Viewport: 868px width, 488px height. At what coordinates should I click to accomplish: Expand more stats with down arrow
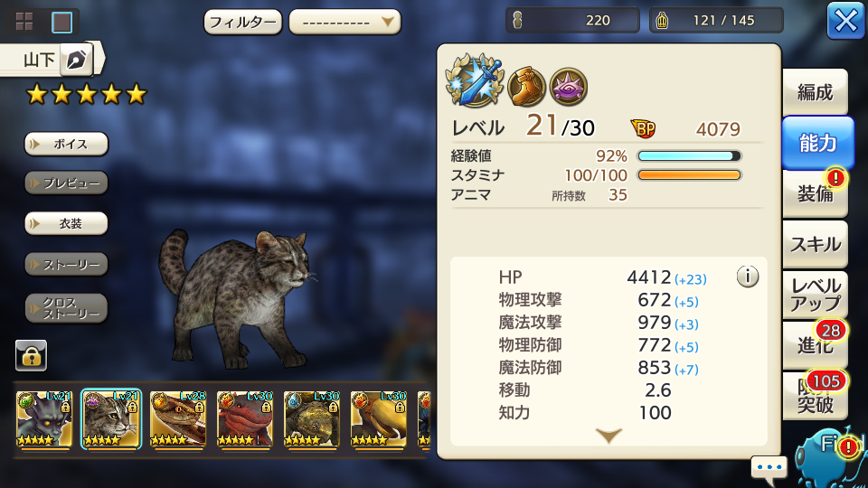pyautogui.click(x=609, y=436)
